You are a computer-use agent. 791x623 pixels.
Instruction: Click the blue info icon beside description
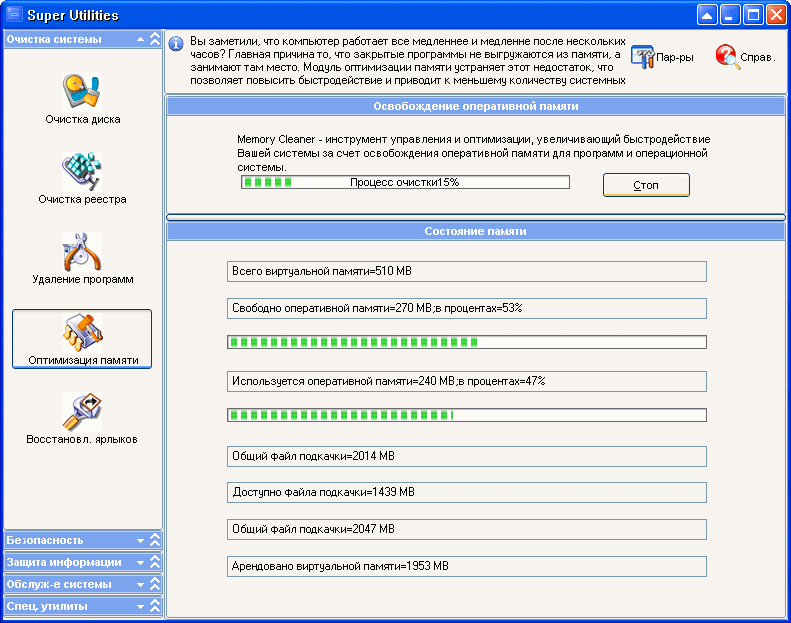[176, 44]
